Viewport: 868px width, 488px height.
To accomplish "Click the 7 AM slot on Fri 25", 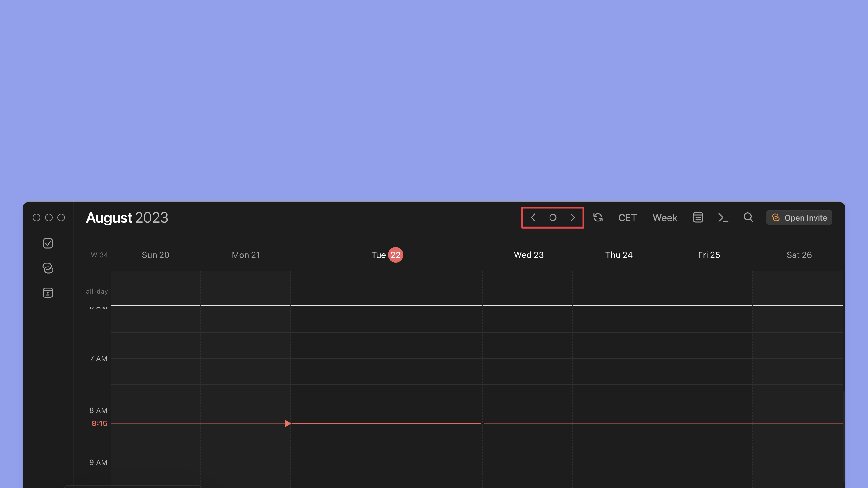I will (708, 371).
